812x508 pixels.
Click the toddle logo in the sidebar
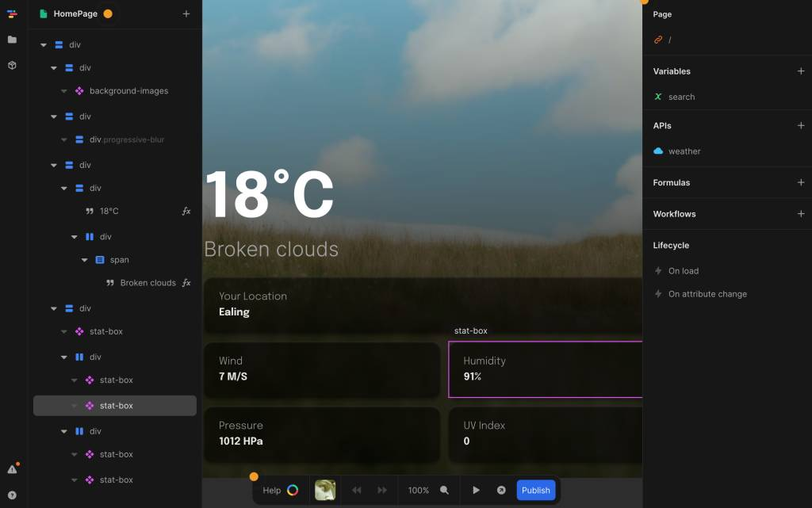point(12,14)
